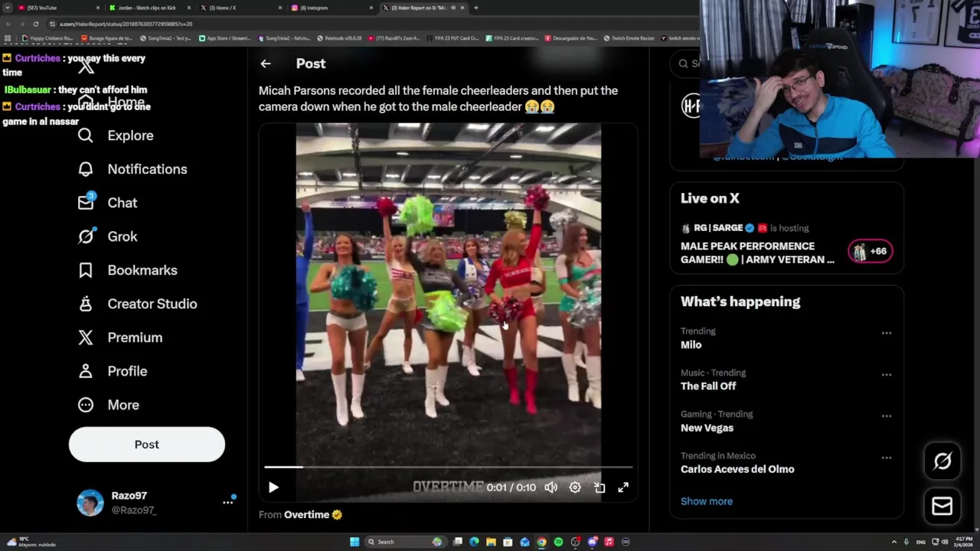This screenshot has height=551, width=980.
Task: Open options for Carlos Aceves del Olmo trend
Action: click(x=887, y=458)
